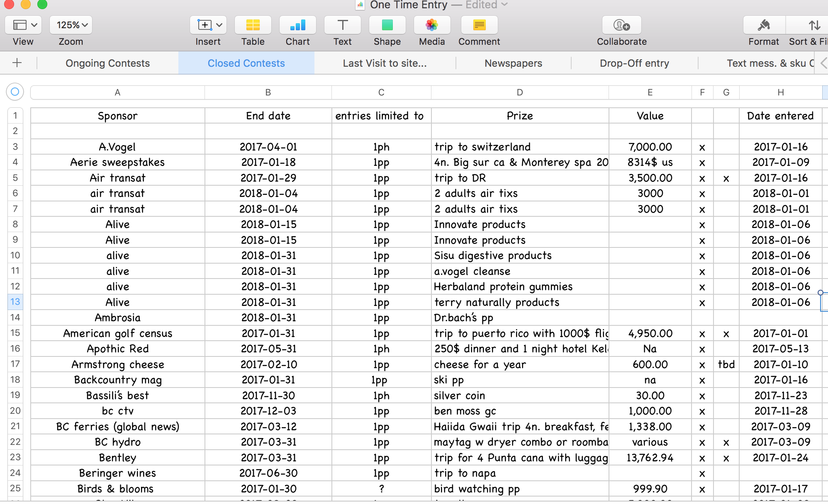Expand the Insert dropdown arrow
The height and width of the screenshot is (504, 828).
(x=220, y=25)
